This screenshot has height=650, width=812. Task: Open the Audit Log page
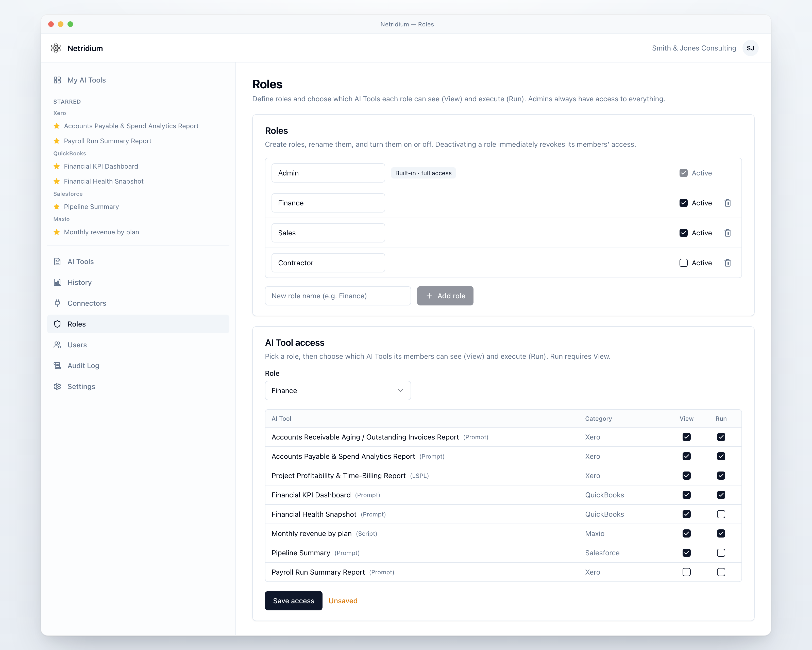point(138,366)
